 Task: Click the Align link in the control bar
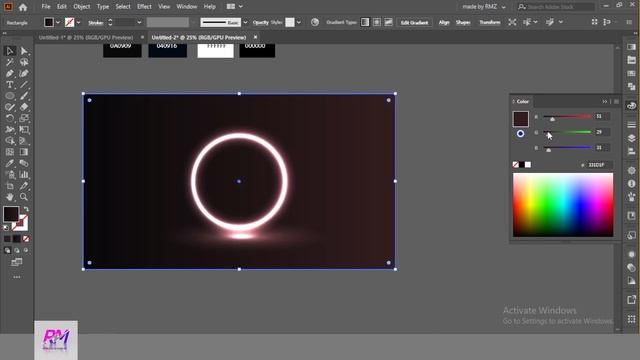pos(444,22)
